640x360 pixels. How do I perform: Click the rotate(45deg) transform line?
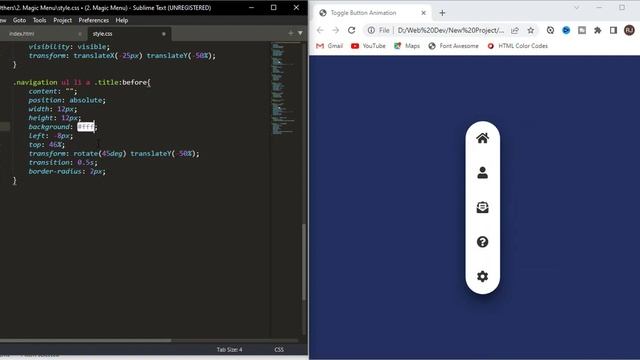(114, 153)
